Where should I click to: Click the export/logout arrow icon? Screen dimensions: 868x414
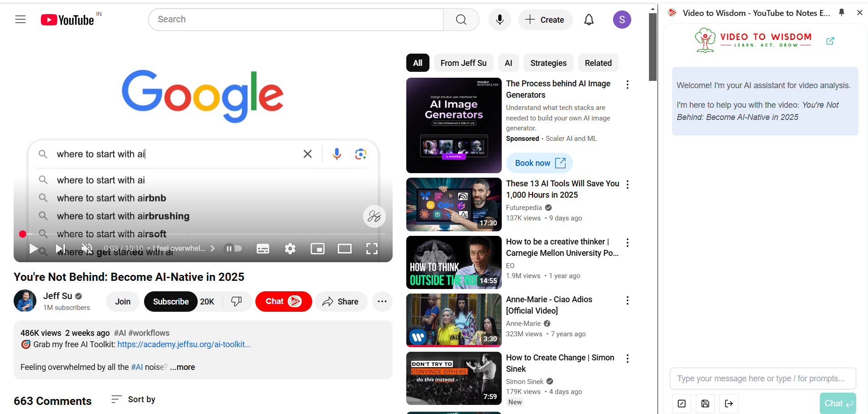coord(729,404)
